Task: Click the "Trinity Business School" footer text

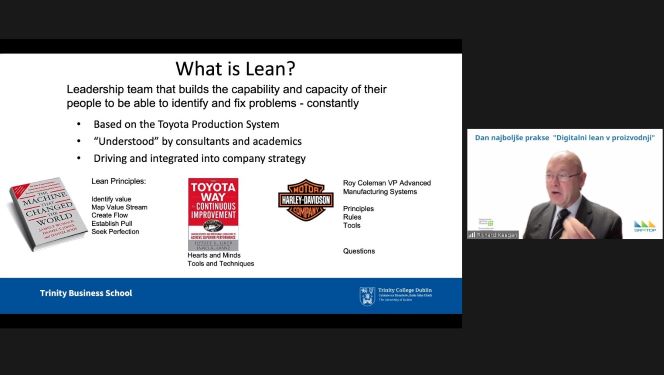Action: click(86, 293)
